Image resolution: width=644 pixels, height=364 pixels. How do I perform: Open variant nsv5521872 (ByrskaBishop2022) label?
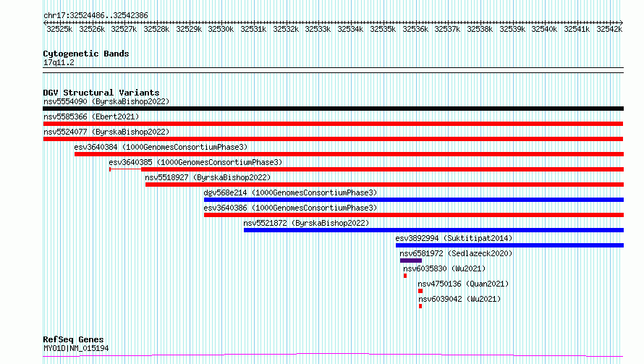tap(306, 223)
